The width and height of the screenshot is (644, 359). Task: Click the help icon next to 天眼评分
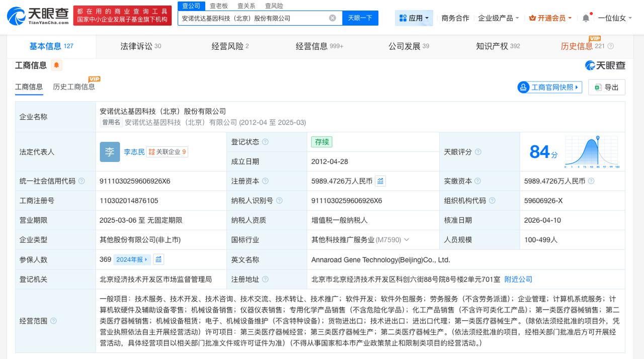478,152
